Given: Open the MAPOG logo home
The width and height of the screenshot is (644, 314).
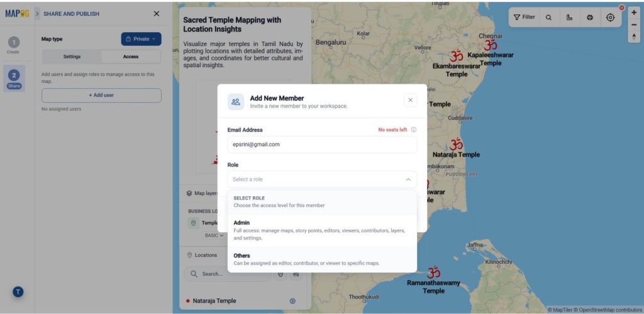Looking at the screenshot, I should 17,14.
